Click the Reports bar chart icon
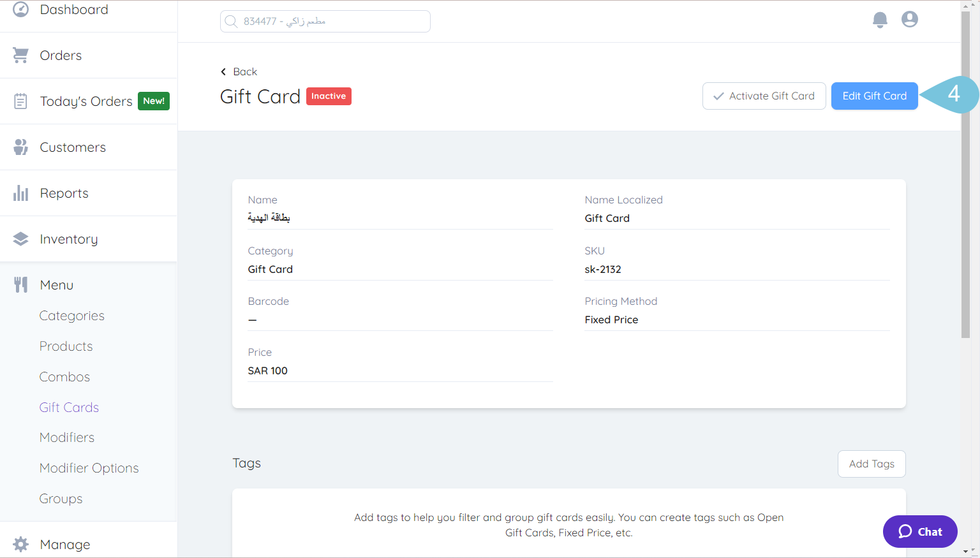This screenshot has height=558, width=980. (x=20, y=193)
